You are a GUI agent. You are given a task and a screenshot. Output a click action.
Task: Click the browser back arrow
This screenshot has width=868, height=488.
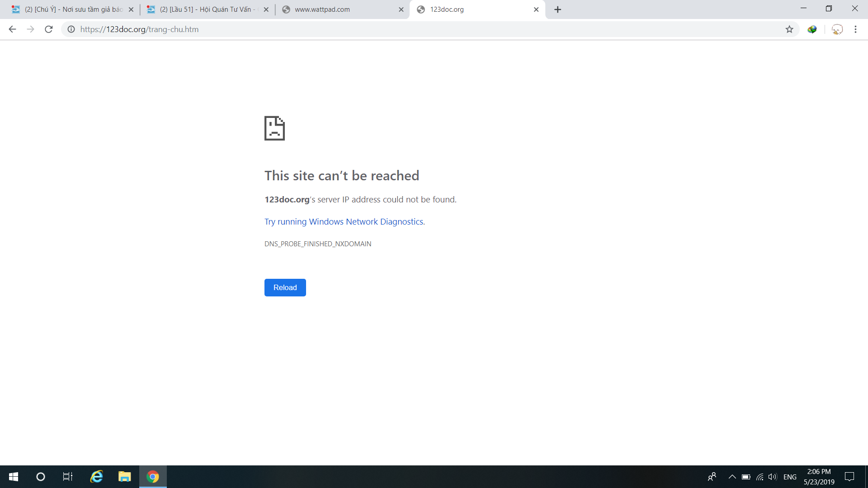[12, 29]
